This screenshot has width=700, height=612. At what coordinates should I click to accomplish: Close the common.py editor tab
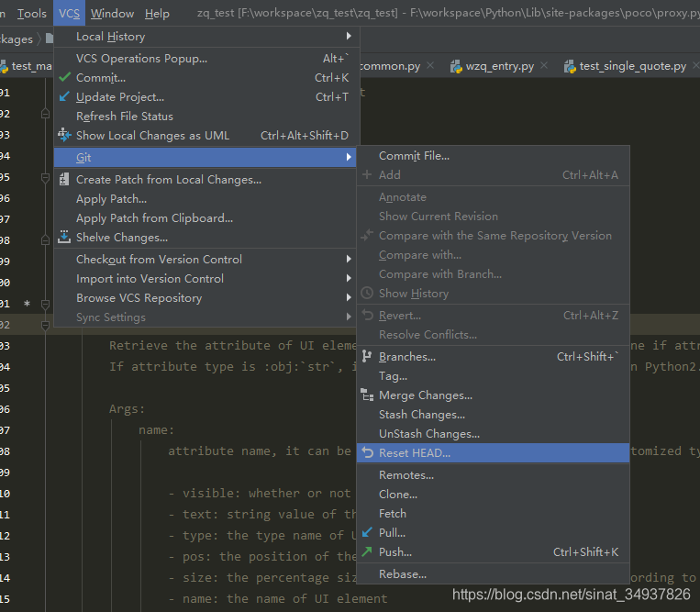430,66
